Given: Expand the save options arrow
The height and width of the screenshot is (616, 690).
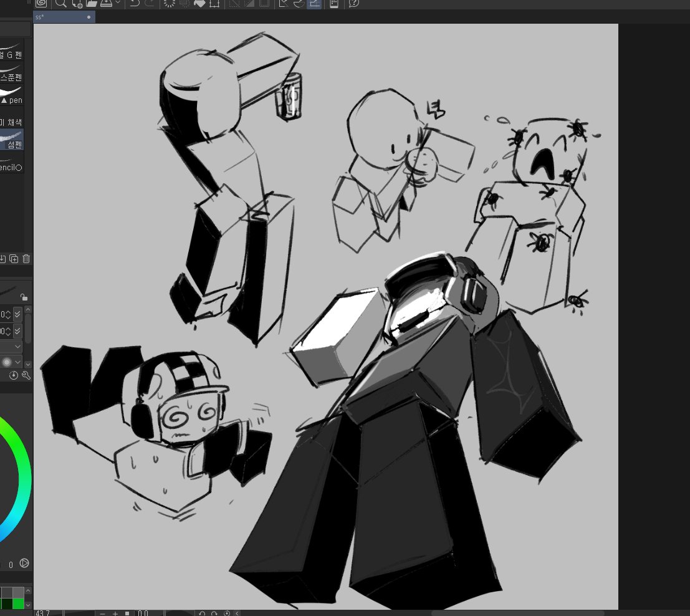Looking at the screenshot, I should (118, 3).
